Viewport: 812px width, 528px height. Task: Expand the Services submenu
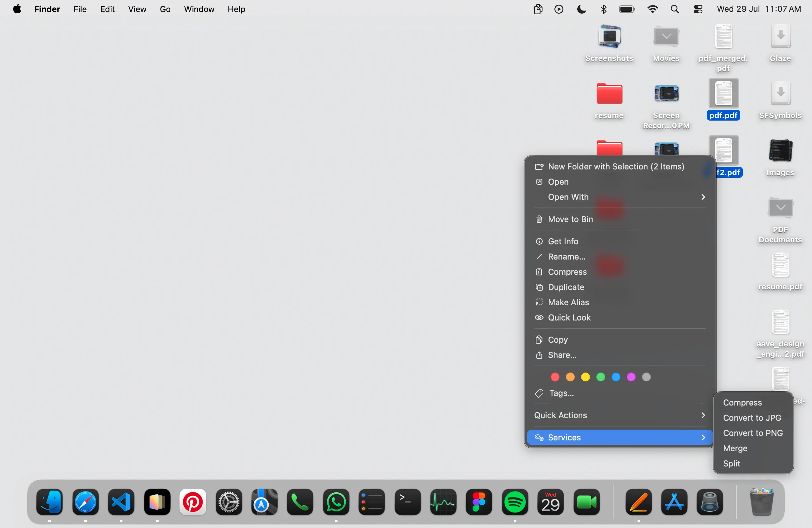[x=619, y=438]
